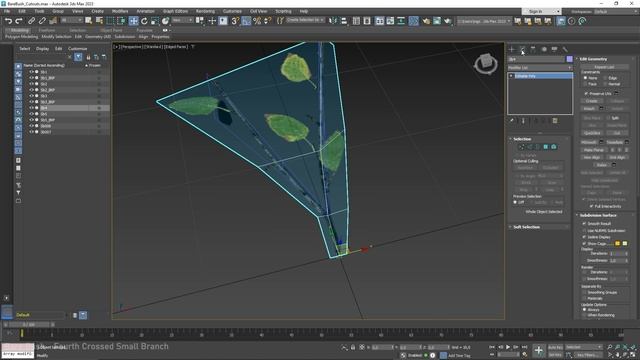This screenshot has width=640, height=360.
Task: Toggle the Show Cage checkbox
Action: 584,243
